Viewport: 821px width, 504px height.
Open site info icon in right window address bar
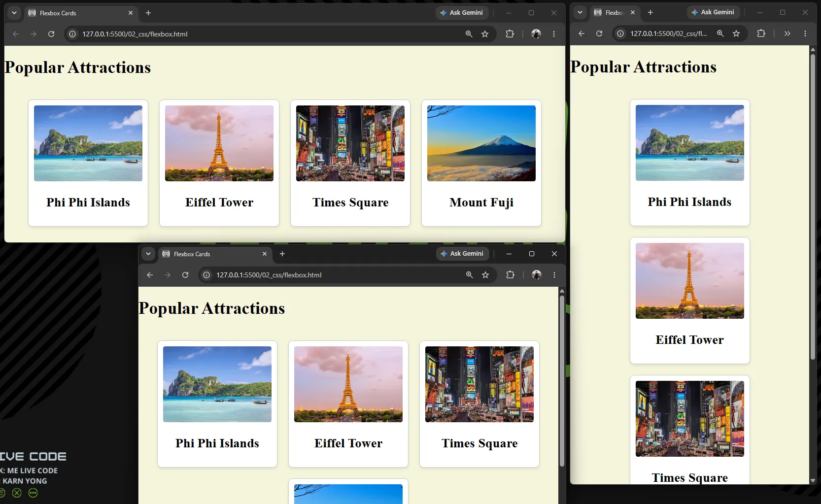point(620,34)
